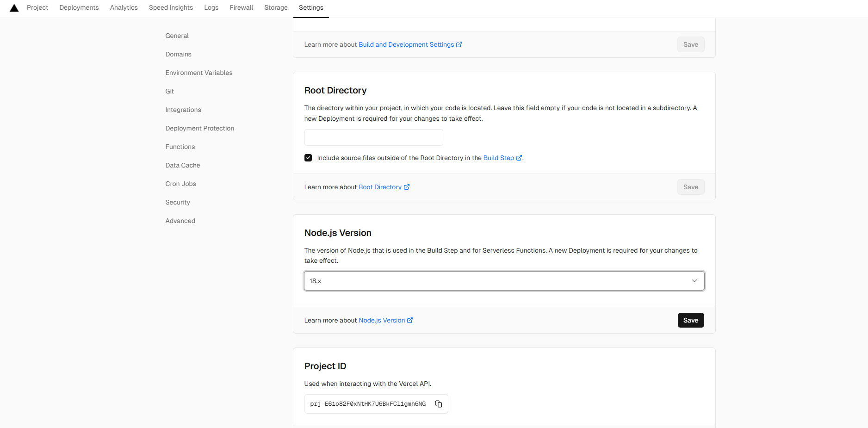868x428 pixels.
Task: Open the Project tab
Action: pos(37,7)
